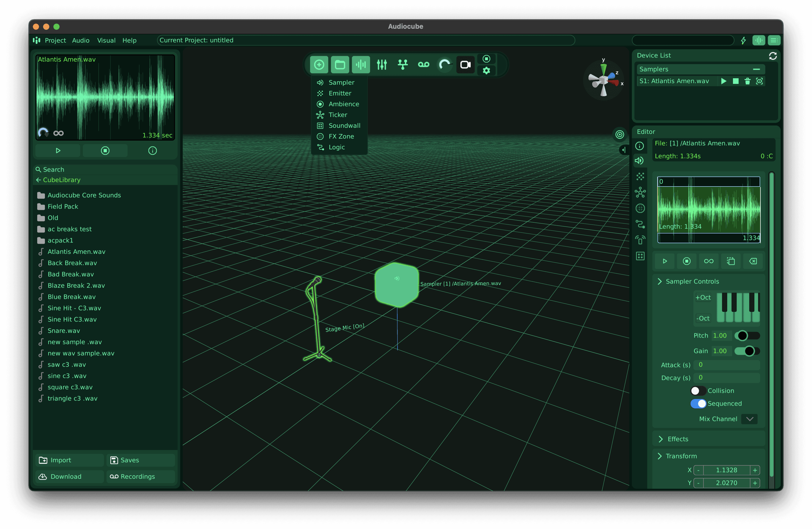
Task: Click the info icon below the sample preview
Action: [152, 151]
